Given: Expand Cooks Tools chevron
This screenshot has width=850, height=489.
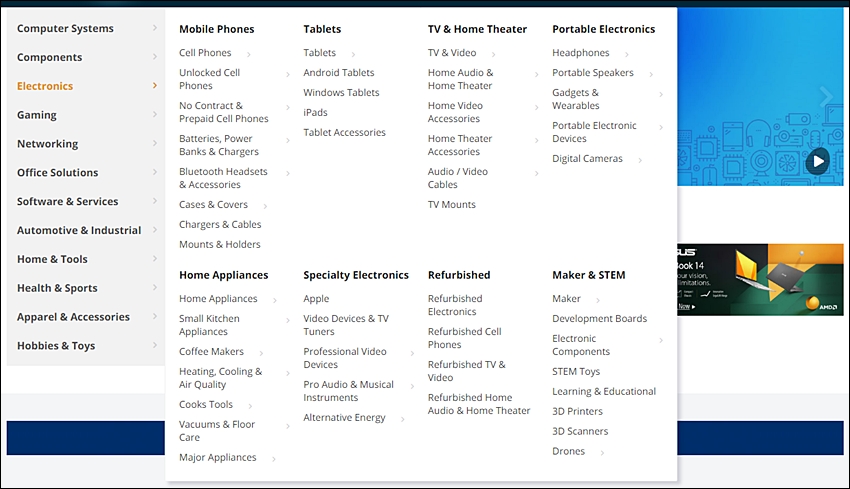Looking at the screenshot, I should coord(250,406).
